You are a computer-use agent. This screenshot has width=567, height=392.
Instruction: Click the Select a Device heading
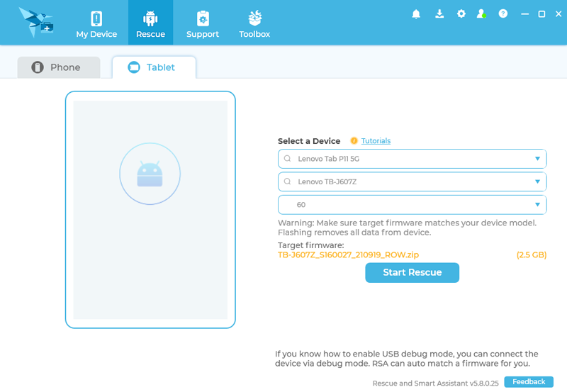[309, 141]
